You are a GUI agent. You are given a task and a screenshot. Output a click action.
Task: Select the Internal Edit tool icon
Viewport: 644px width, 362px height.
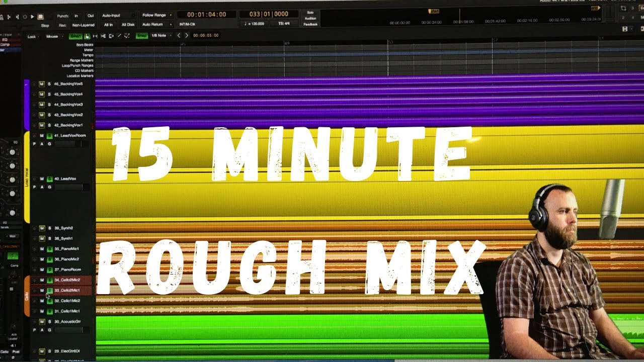127,36
